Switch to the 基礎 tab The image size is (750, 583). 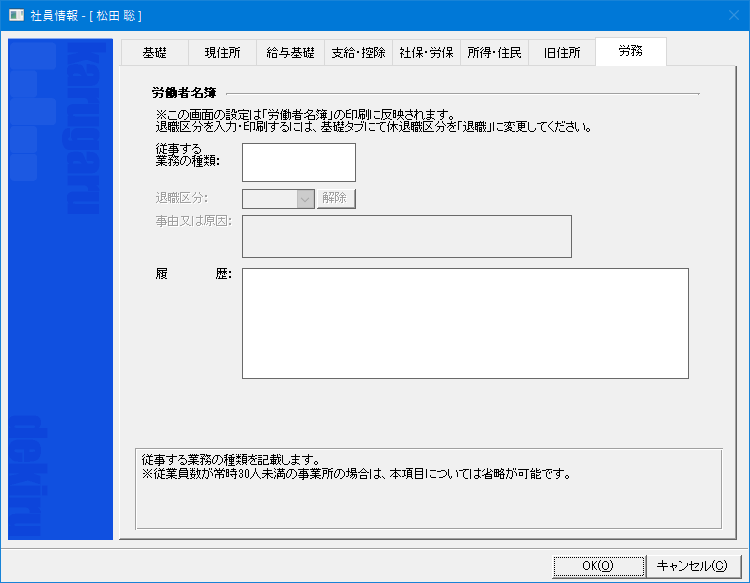click(154, 53)
